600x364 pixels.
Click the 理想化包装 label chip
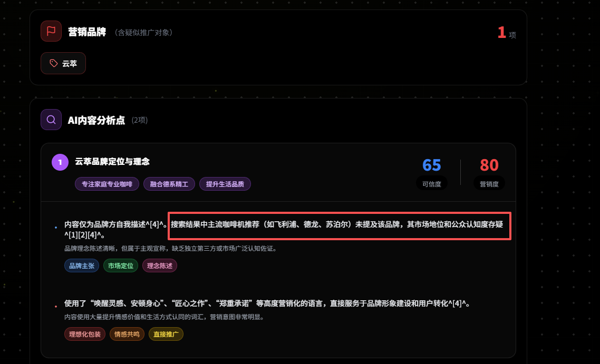click(x=85, y=334)
